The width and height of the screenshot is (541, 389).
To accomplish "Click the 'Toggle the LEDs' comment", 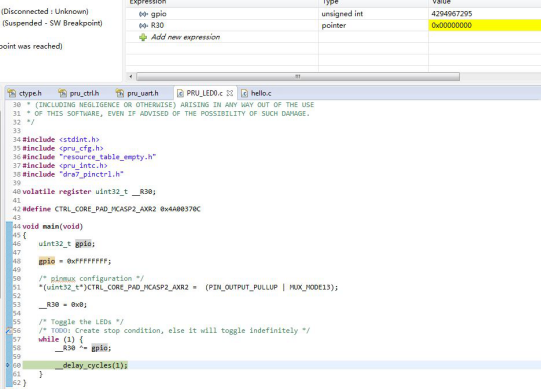I will pos(81,322).
